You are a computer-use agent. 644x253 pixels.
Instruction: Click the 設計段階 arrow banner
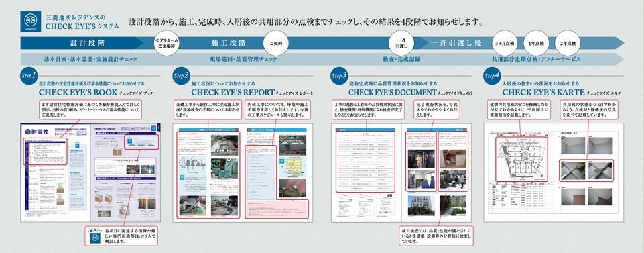[x=82, y=43]
